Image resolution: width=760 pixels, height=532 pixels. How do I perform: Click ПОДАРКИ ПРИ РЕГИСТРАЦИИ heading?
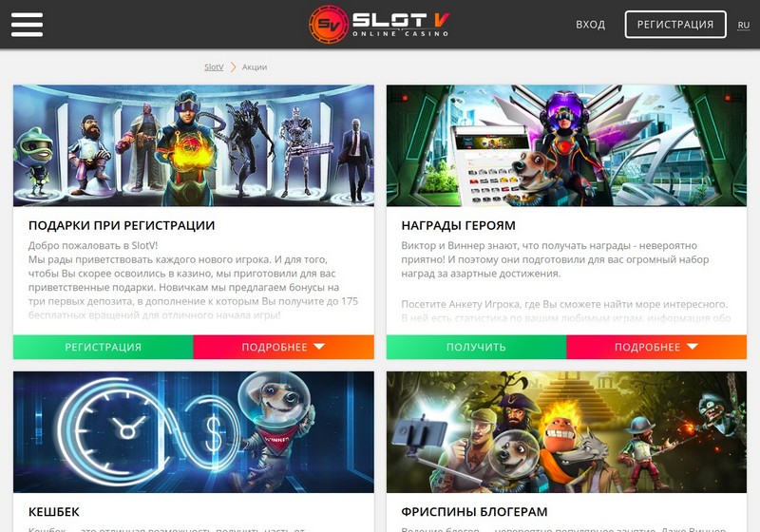[122, 225]
